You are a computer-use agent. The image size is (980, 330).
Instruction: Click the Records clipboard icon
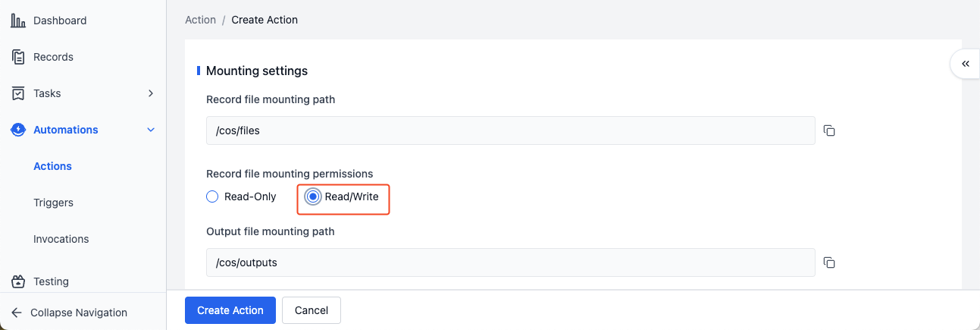(18, 57)
